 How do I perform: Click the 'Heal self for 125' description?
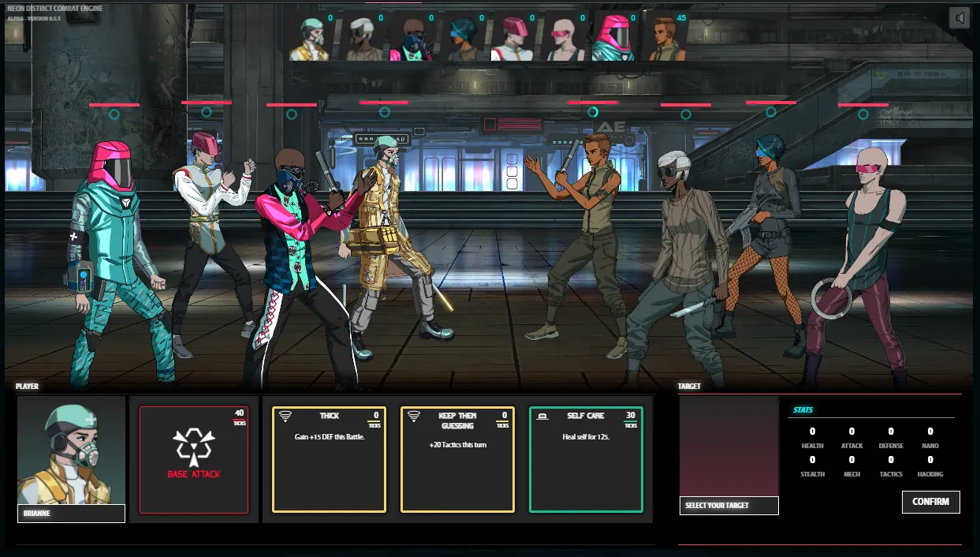pos(586,436)
